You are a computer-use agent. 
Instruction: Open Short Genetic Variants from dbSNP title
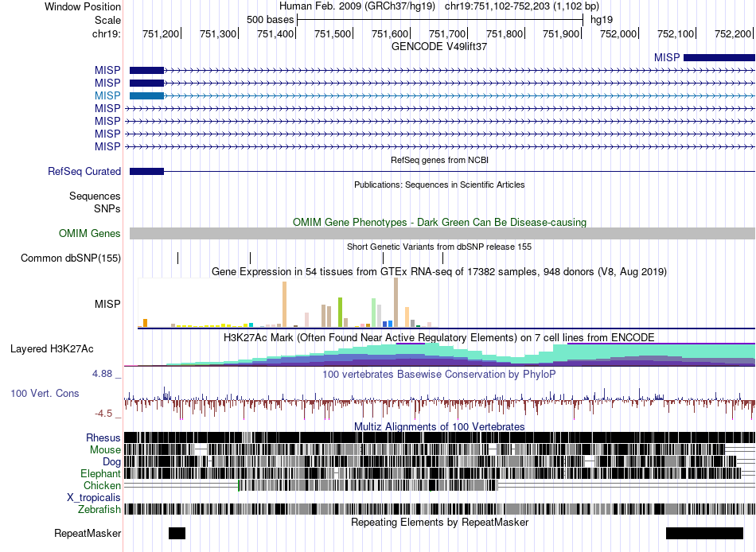coord(439,247)
